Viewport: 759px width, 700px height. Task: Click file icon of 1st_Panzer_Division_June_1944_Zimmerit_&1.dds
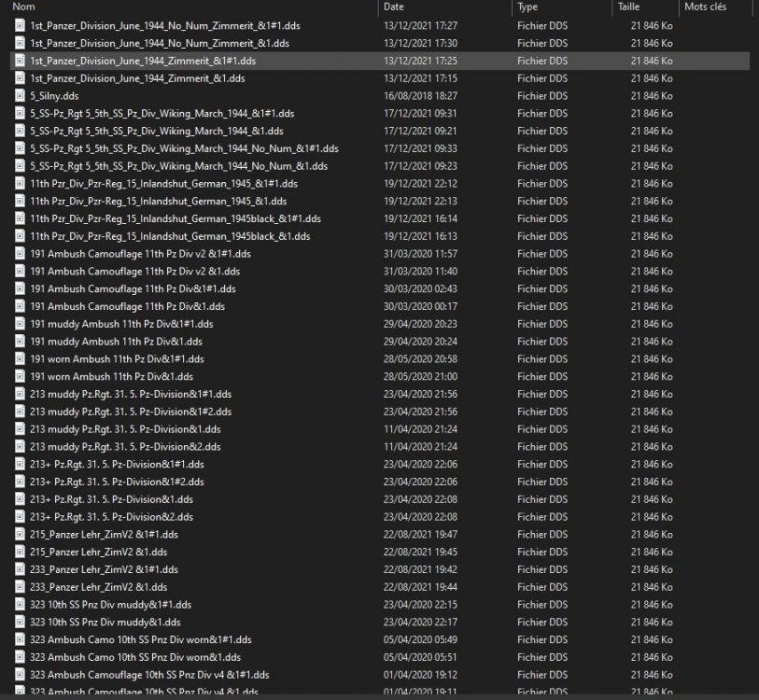[x=20, y=78]
